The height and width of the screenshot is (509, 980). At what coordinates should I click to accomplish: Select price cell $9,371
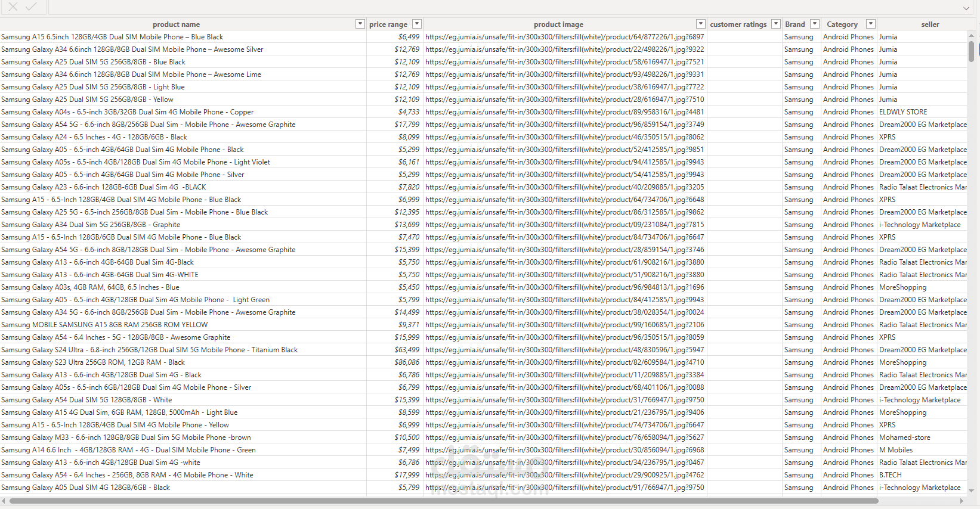409,325
